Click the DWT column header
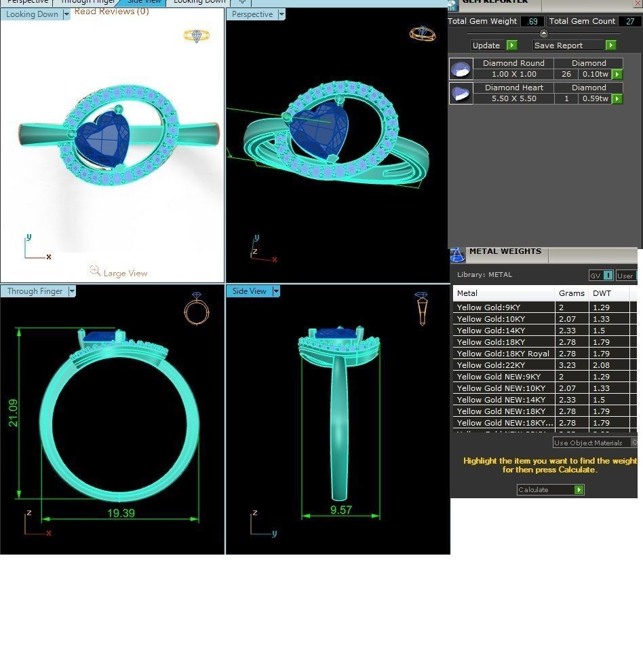Screen dimensions: 643x672 click(608, 293)
